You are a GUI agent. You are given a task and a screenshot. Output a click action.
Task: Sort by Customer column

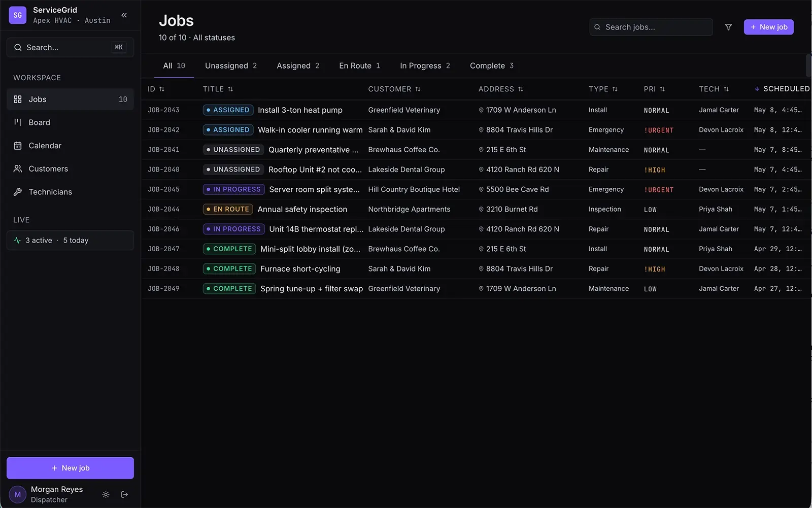point(394,89)
